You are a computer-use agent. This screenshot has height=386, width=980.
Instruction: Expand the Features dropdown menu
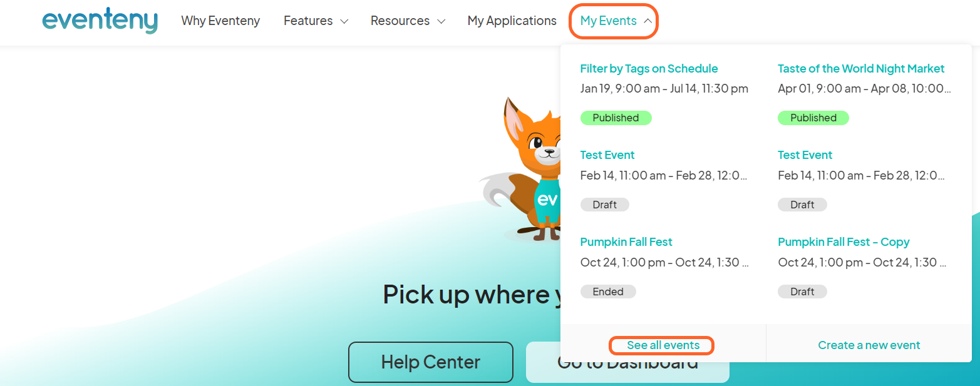tap(315, 21)
